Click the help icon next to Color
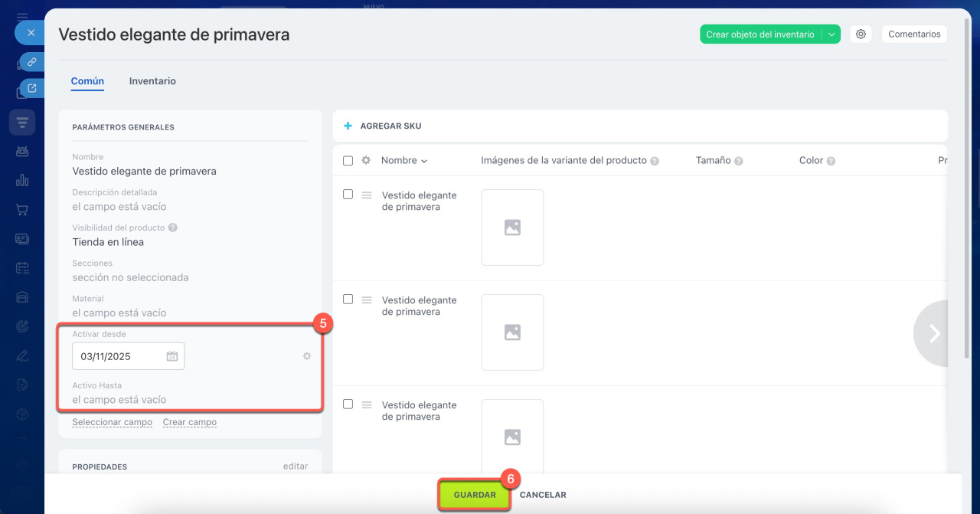 pos(831,162)
